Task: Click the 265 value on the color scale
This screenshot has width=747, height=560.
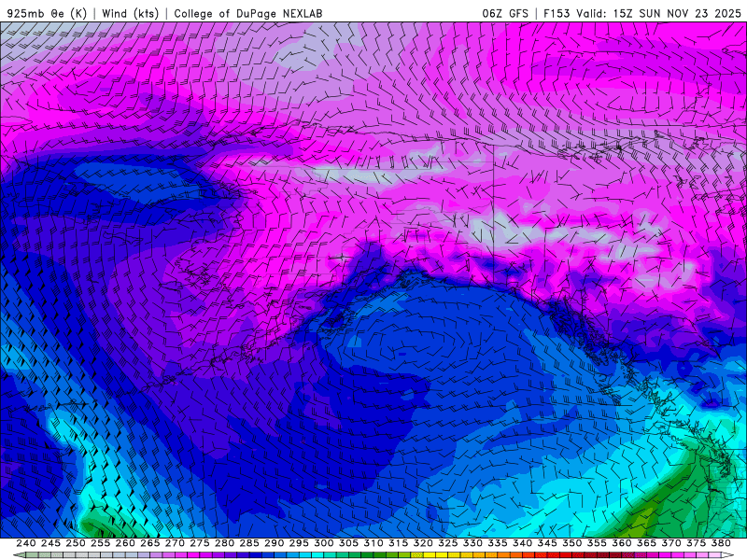Action: click(x=149, y=543)
